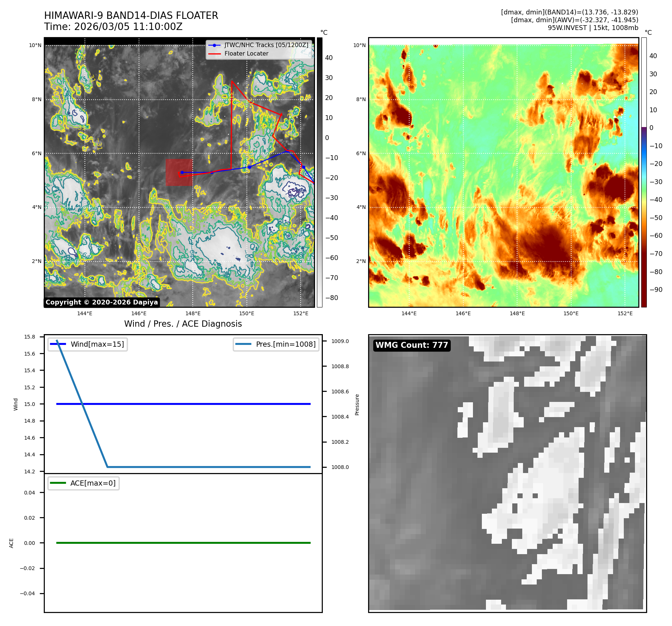672x626 pixels.
Task: Click the red shaded square on satellite map
Action: click(179, 172)
